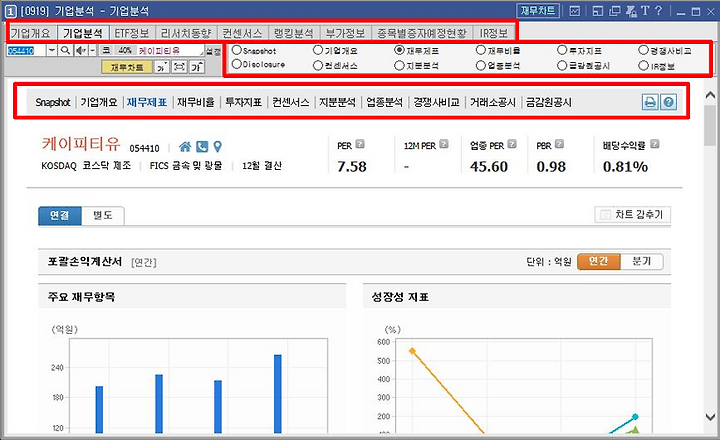
Task: Click the overlapping windows icon in title bar
Action: tap(614, 11)
